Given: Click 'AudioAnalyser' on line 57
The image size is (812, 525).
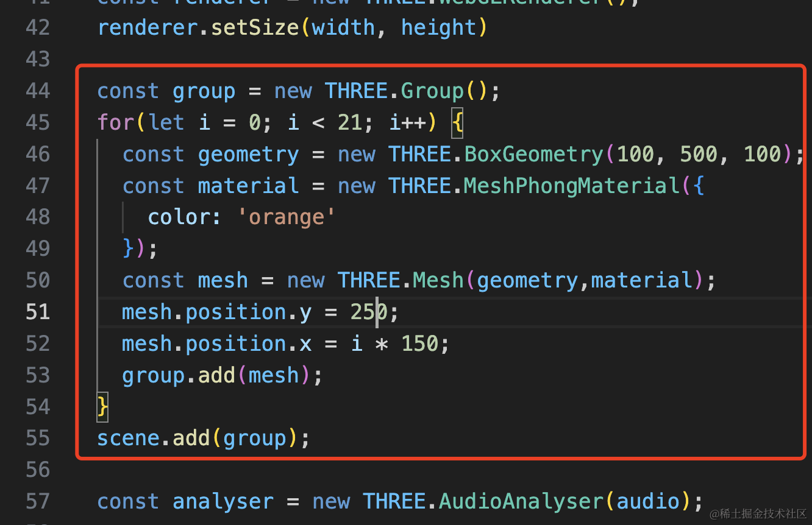Looking at the screenshot, I should click(x=521, y=502).
